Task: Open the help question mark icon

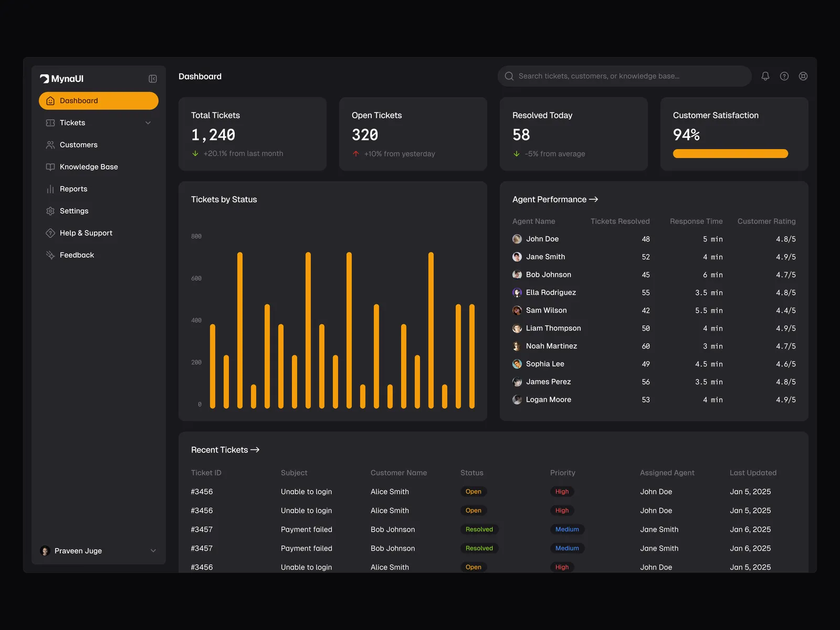Action: click(784, 76)
